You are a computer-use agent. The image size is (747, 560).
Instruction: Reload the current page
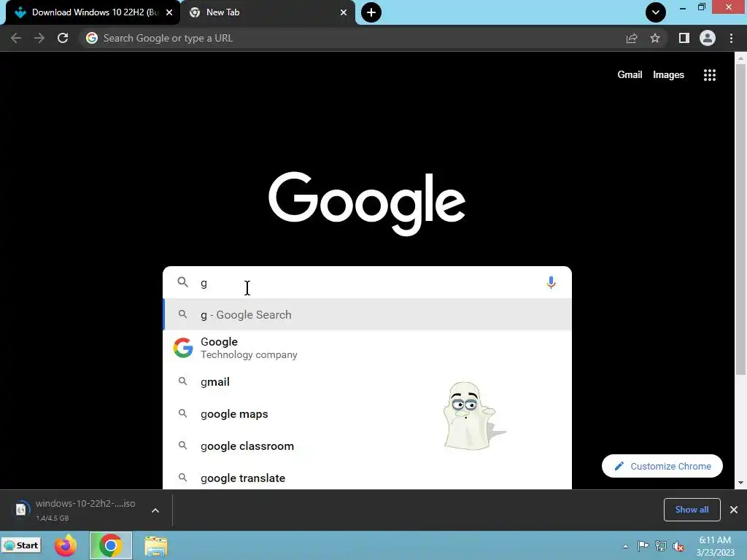coord(63,38)
